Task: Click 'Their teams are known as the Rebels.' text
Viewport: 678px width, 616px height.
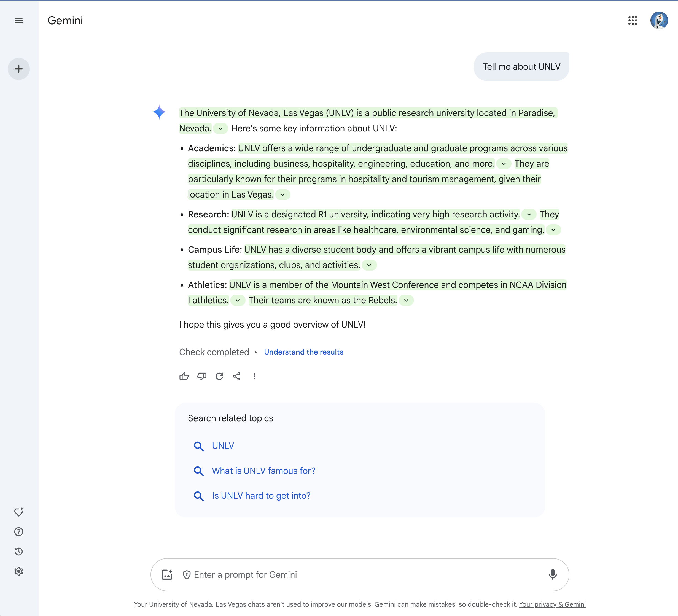Action: click(x=323, y=300)
